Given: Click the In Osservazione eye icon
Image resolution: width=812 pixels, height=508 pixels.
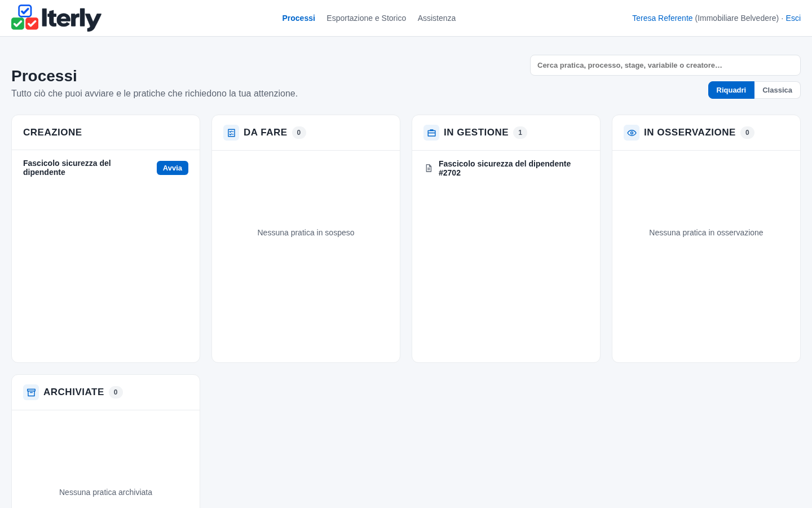Looking at the screenshot, I should click(x=632, y=133).
